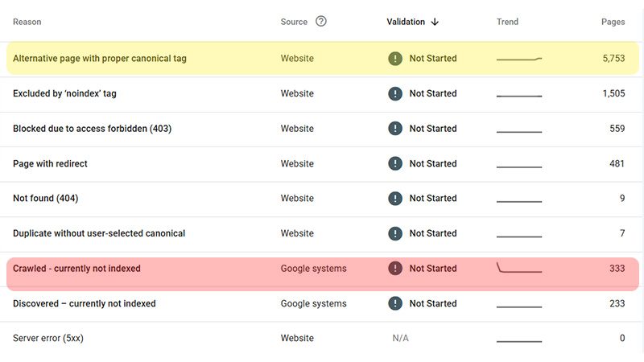Screen dimensions: 644x362
Task: Open 'Discovered – currently not indexed' row
Action: point(322,304)
